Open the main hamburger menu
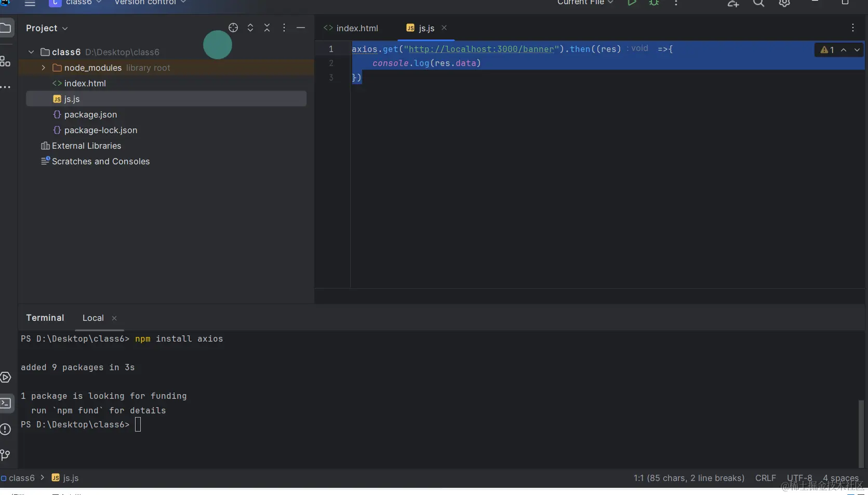Image resolution: width=868 pixels, height=495 pixels. (30, 3)
